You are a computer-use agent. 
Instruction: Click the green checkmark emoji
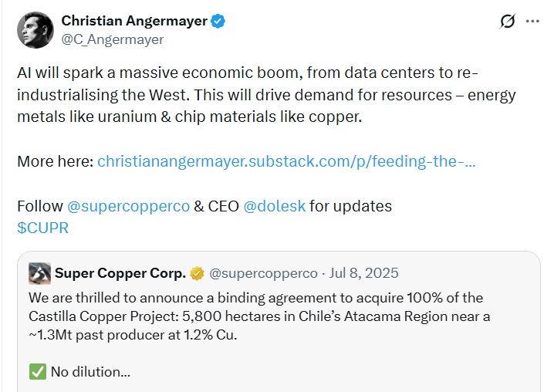point(38,371)
